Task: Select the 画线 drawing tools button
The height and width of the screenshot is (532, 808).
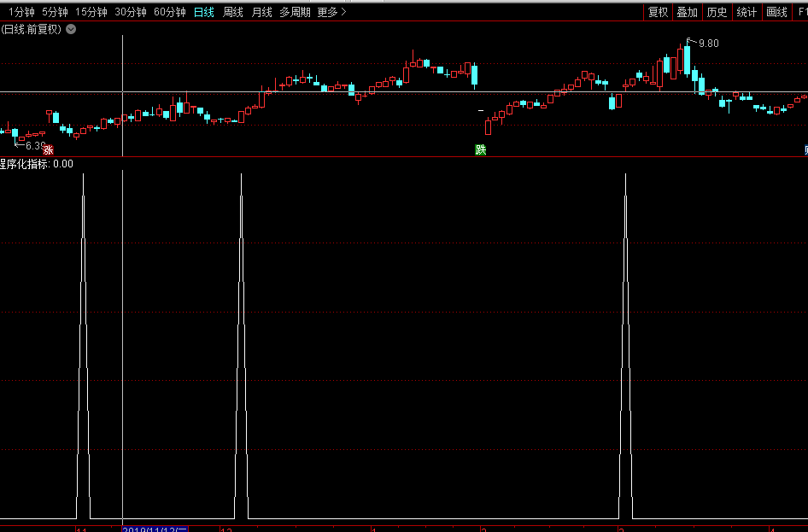Action: tap(776, 12)
